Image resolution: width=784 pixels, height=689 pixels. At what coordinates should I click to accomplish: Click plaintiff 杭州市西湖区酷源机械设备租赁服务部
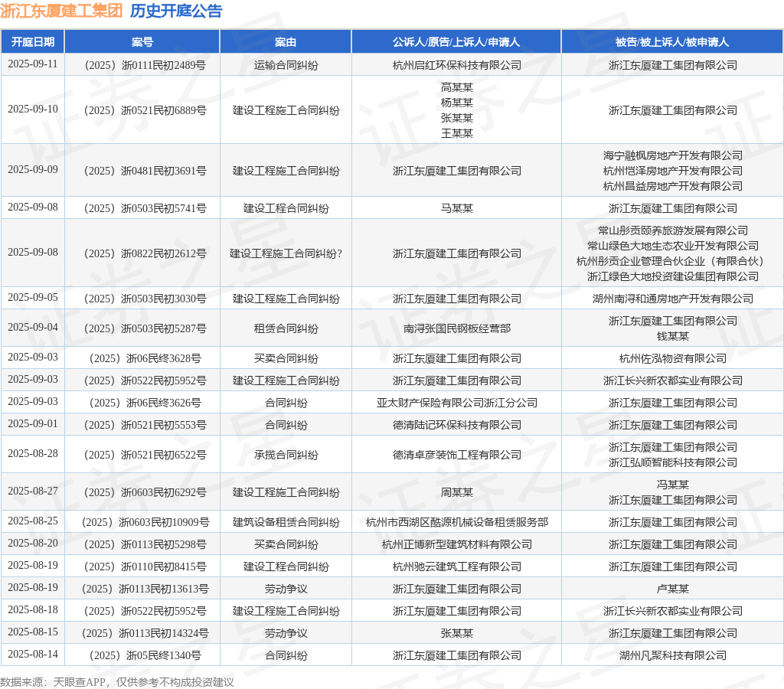tap(457, 522)
